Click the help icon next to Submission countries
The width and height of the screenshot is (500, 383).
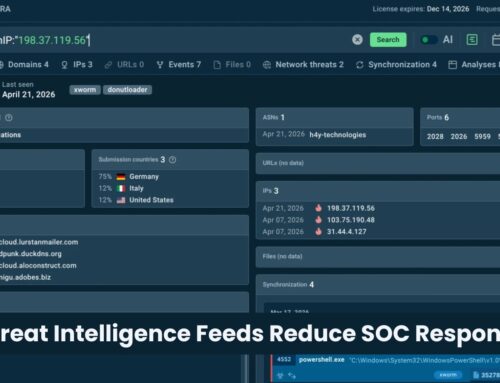click(172, 160)
